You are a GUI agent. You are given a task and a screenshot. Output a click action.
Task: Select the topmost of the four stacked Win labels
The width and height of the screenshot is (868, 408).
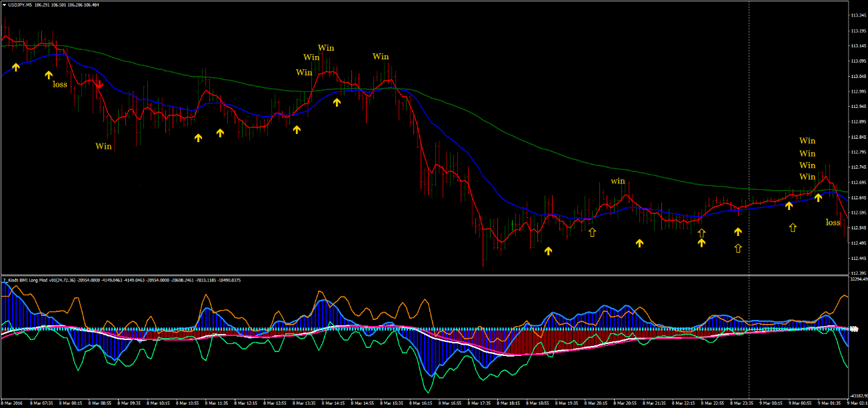[x=807, y=141]
